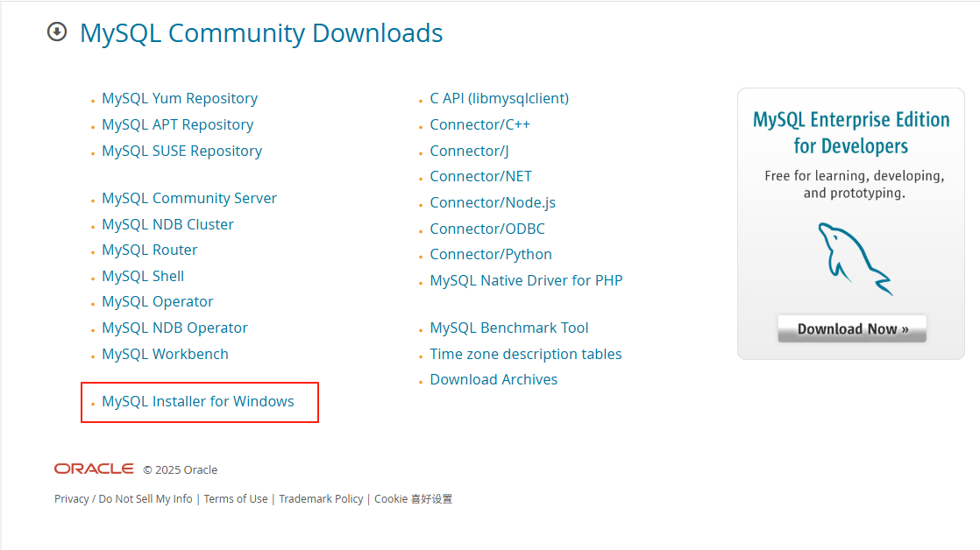Open the C API (libmysqlclient) link
Screen dimensions: 980x550
click(x=500, y=99)
